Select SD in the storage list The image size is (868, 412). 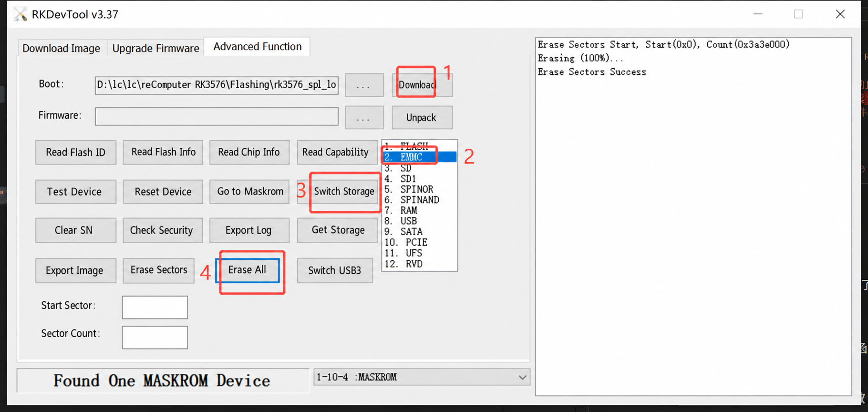click(x=419, y=168)
